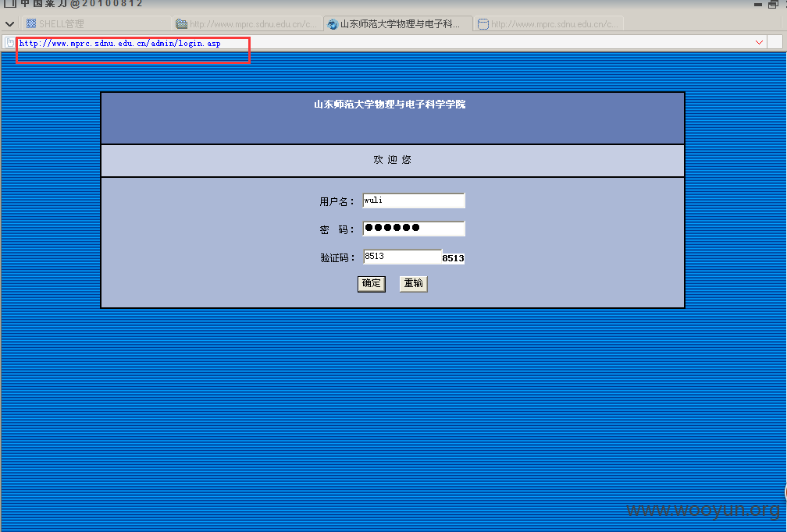Click the 欢迎您 welcome text
Screen dimensions: 787x532
(x=392, y=159)
